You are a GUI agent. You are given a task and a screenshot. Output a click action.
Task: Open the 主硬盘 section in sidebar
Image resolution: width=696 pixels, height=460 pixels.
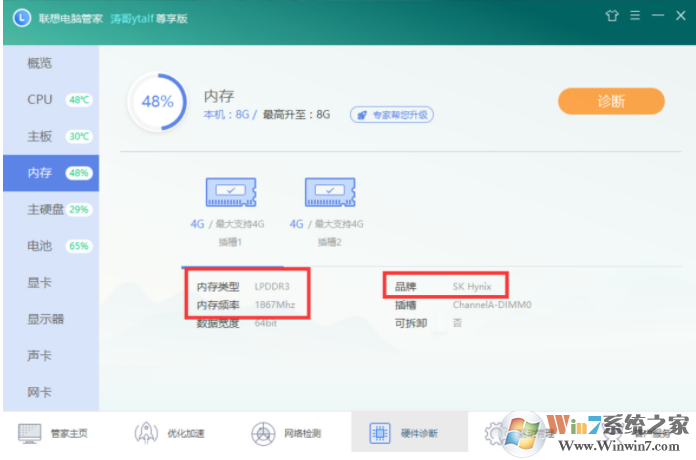pyautogui.click(x=51, y=209)
